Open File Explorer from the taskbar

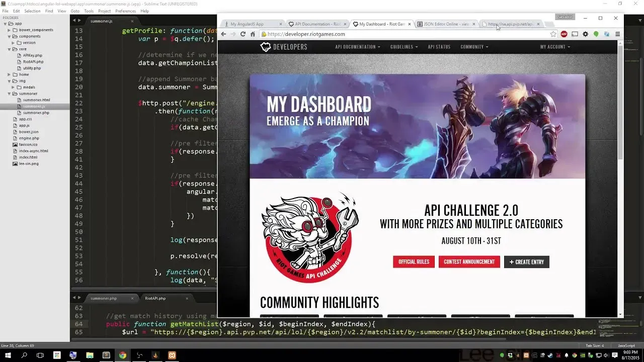tap(90, 355)
